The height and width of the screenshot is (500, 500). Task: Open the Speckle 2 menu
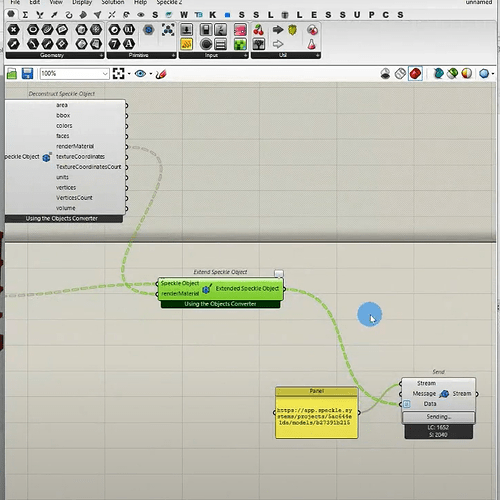point(169,2)
